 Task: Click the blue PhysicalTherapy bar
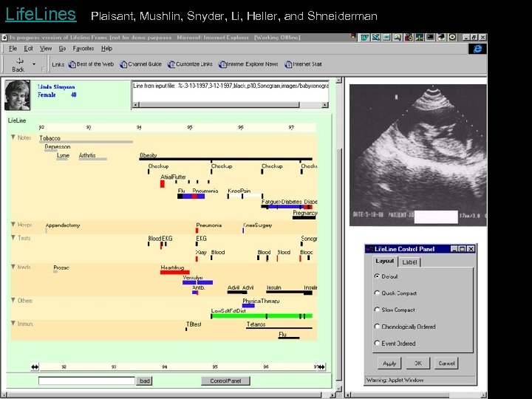[x=248, y=306]
